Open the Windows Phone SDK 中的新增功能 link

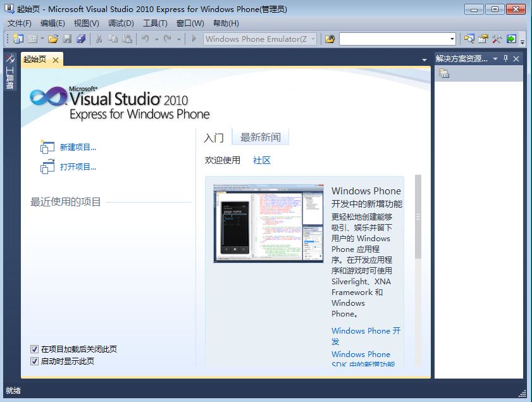[363, 359]
